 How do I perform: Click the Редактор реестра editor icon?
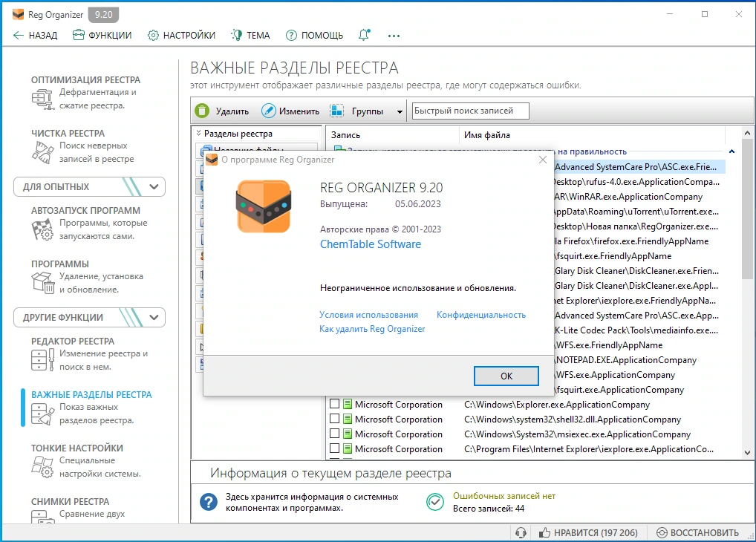point(43,360)
